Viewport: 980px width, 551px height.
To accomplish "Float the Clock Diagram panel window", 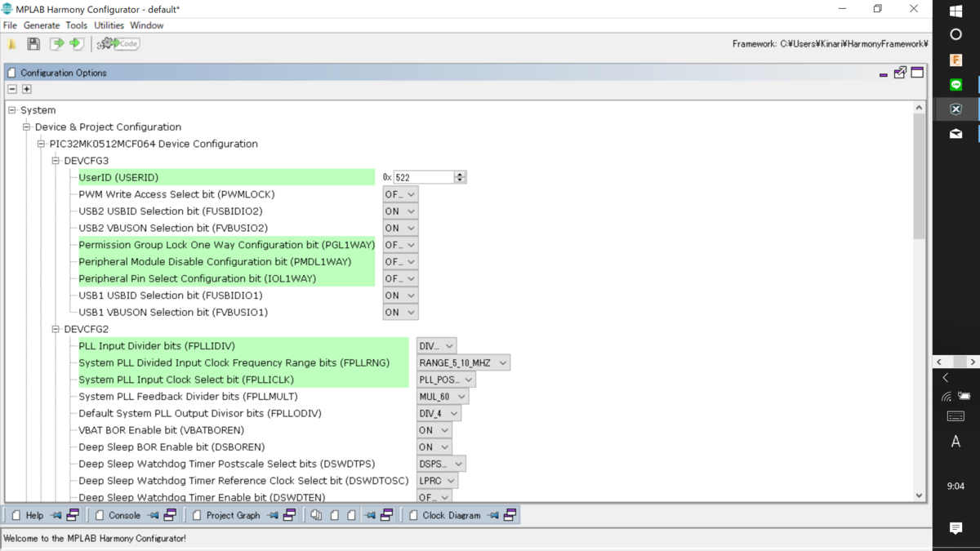I will pyautogui.click(x=510, y=515).
